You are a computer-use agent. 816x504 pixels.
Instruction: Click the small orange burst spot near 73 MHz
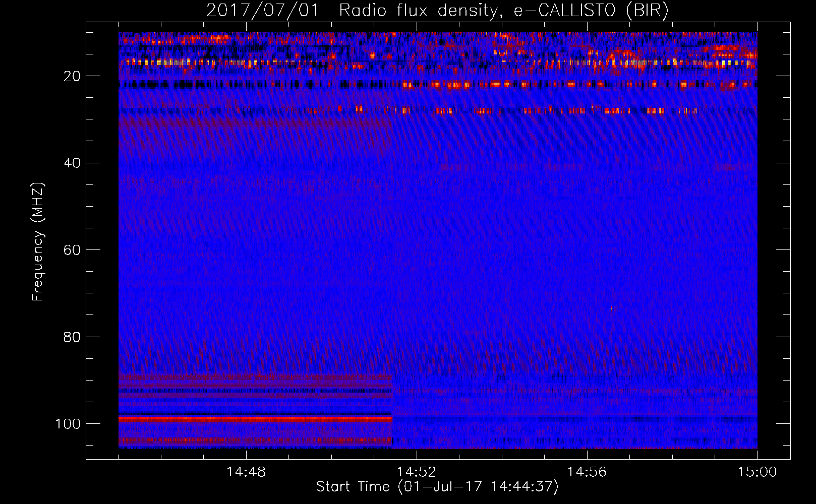pyautogui.click(x=612, y=308)
